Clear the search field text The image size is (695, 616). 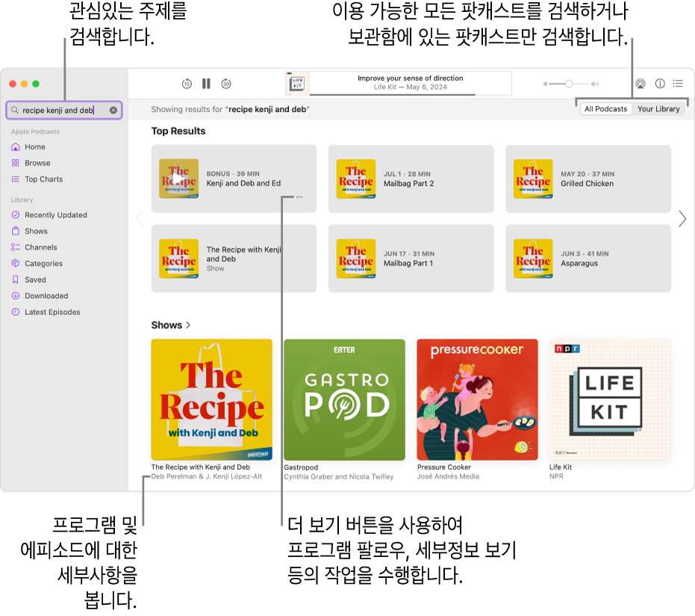[x=113, y=110]
